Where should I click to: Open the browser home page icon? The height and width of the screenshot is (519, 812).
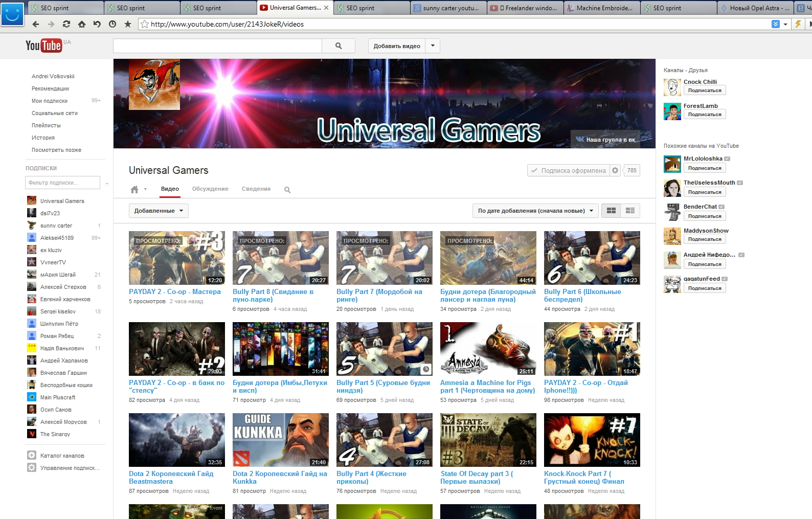81,24
